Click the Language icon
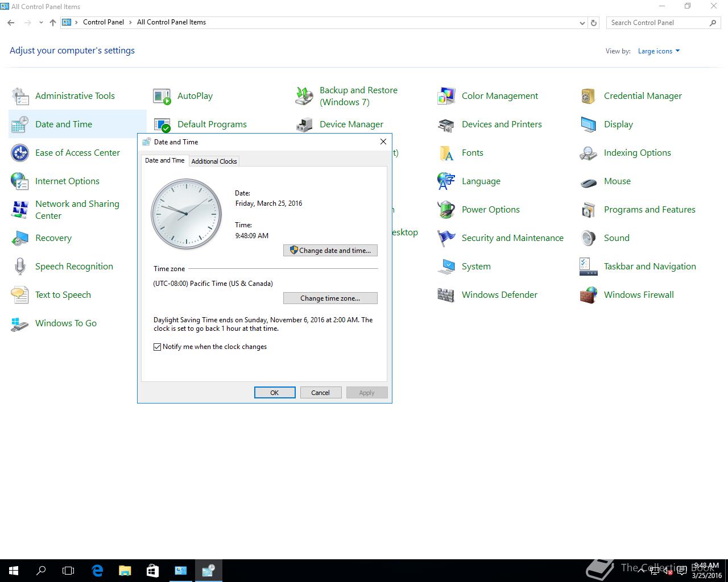This screenshot has width=728, height=582. (x=446, y=181)
